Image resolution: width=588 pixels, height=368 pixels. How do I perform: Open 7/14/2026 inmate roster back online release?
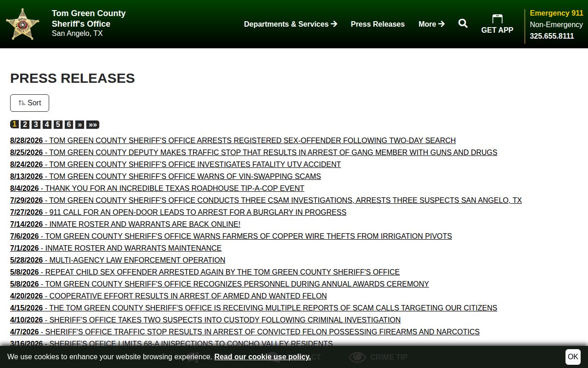(x=125, y=224)
